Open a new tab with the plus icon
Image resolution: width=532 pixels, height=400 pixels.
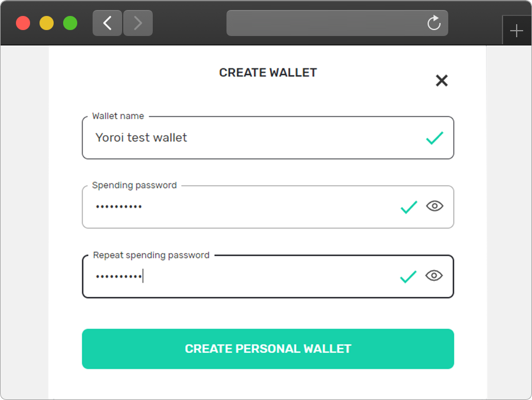(516, 31)
